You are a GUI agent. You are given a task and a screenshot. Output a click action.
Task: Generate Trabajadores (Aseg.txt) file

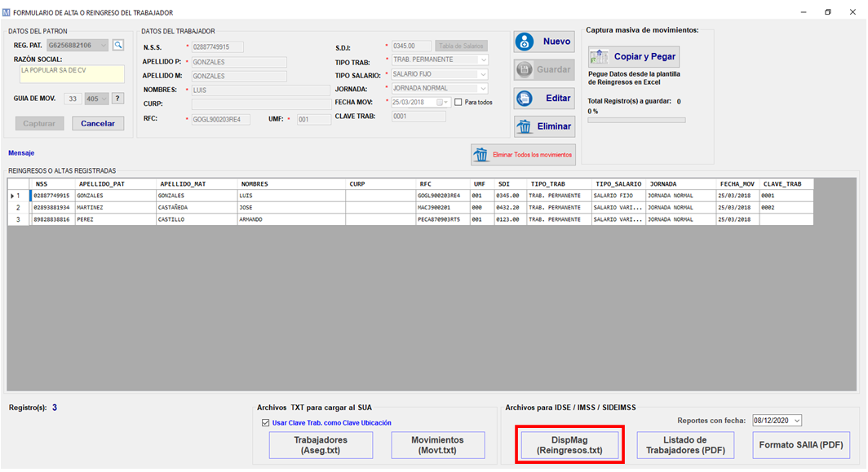click(321, 445)
